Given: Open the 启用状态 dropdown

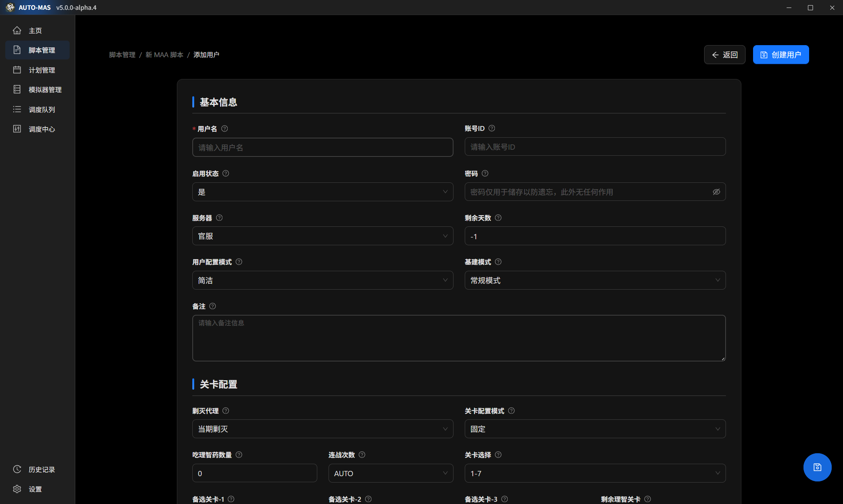Looking at the screenshot, I should point(323,192).
